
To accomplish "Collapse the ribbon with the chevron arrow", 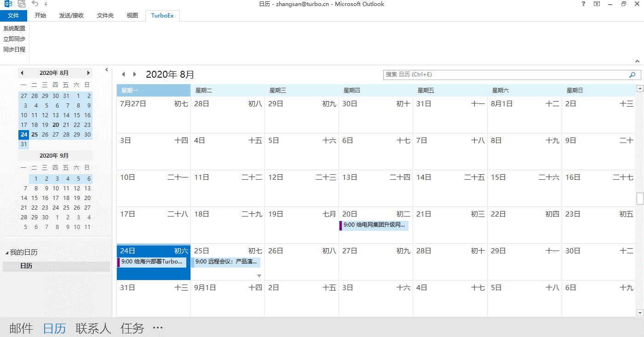I will click(637, 61).
